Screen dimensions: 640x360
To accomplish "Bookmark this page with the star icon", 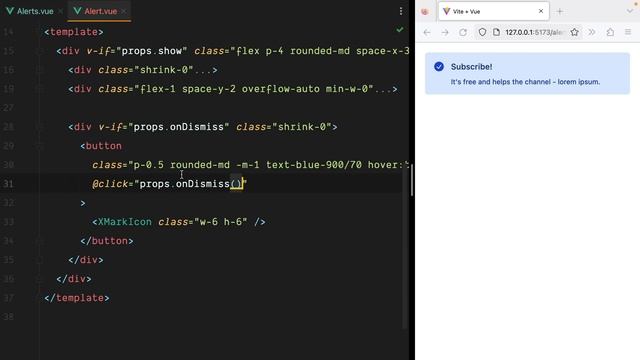I will click(x=575, y=32).
